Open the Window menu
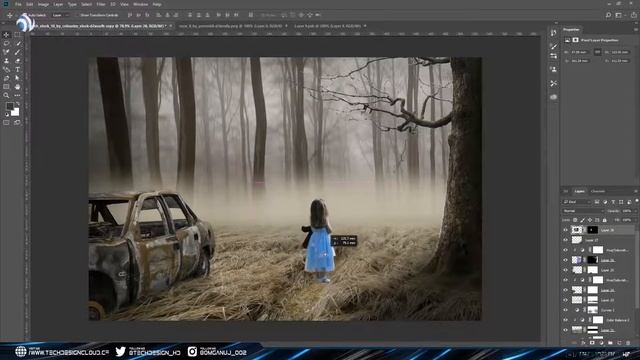This screenshot has width=640, height=360. pos(141,4)
